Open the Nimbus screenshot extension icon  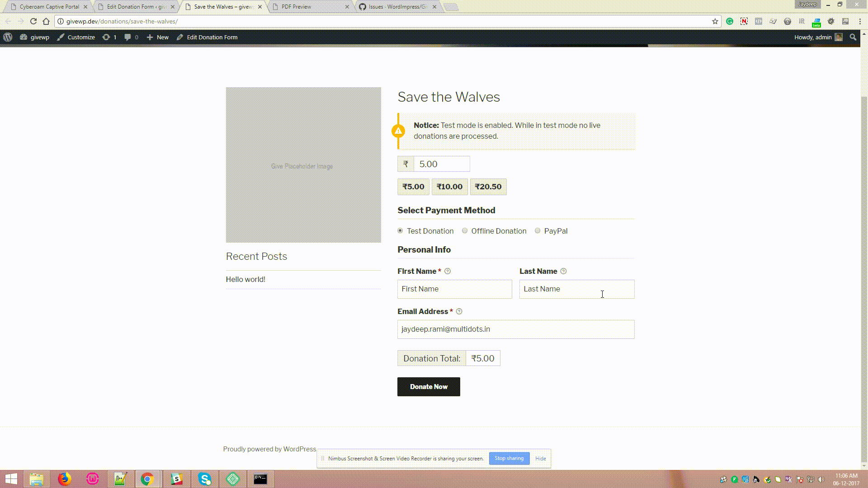click(744, 21)
